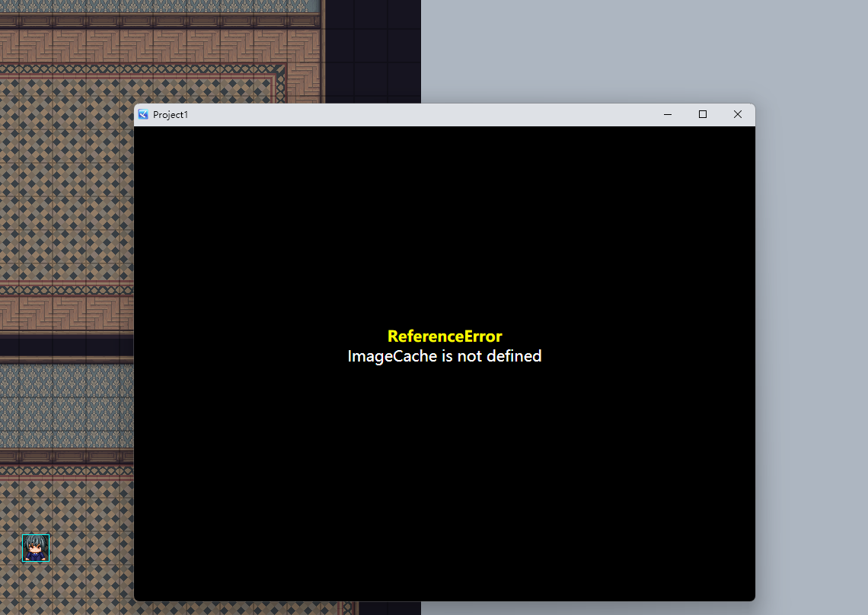Click the Project1 app icon in title bar
Image resolution: width=868 pixels, height=615 pixels.
click(x=143, y=115)
